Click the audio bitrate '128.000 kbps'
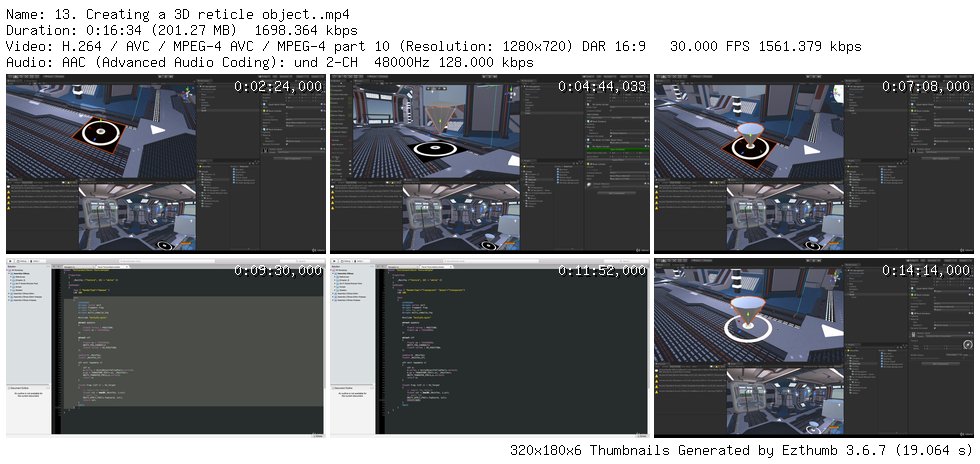The width and height of the screenshot is (980, 464). (x=486, y=63)
